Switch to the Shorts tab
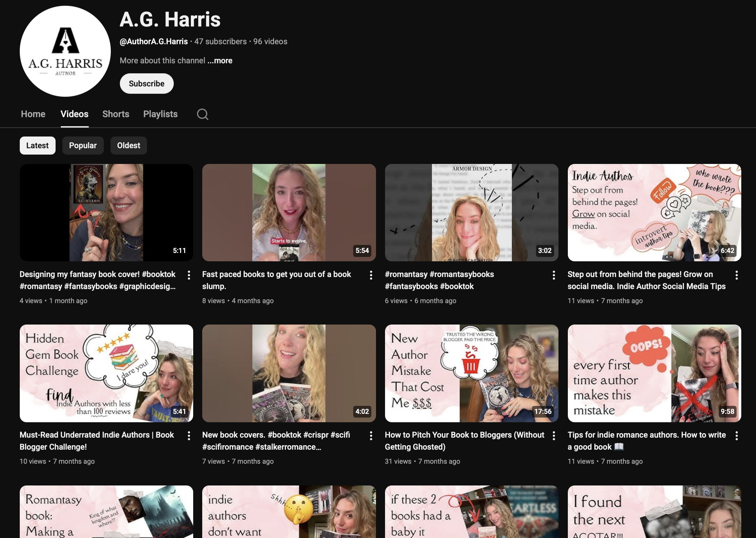The width and height of the screenshot is (756, 538). 116,114
